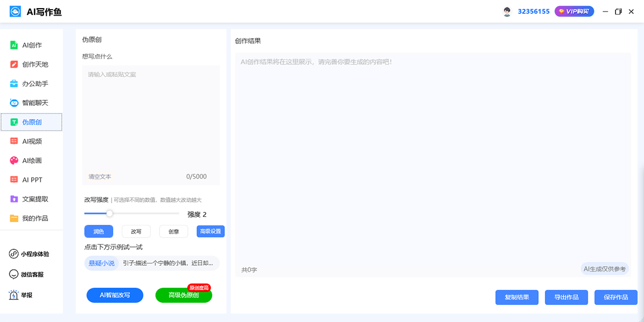Click the 原创度高 red badge
644x322 pixels.
click(199, 288)
